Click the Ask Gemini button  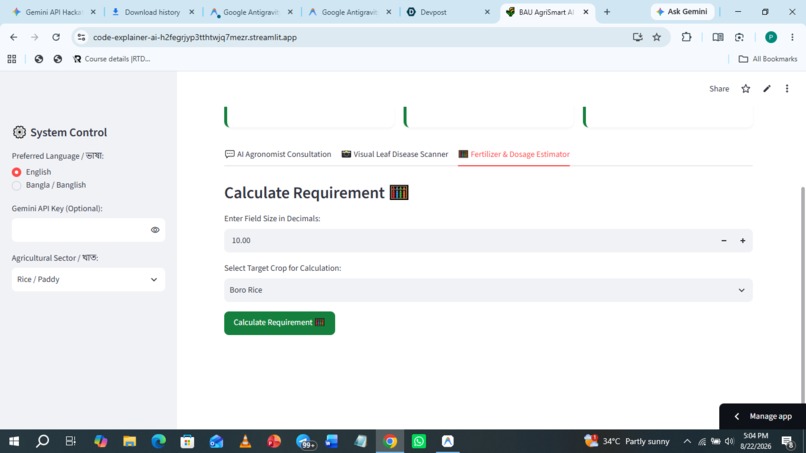click(x=682, y=12)
